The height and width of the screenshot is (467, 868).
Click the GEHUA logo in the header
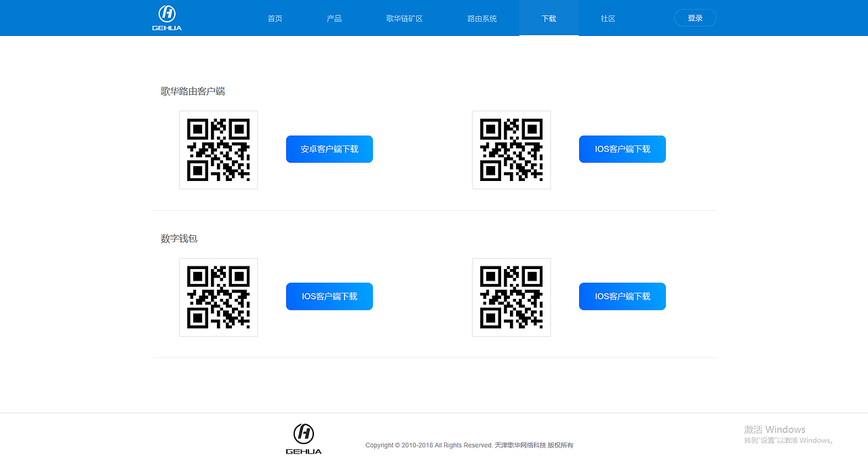[167, 18]
